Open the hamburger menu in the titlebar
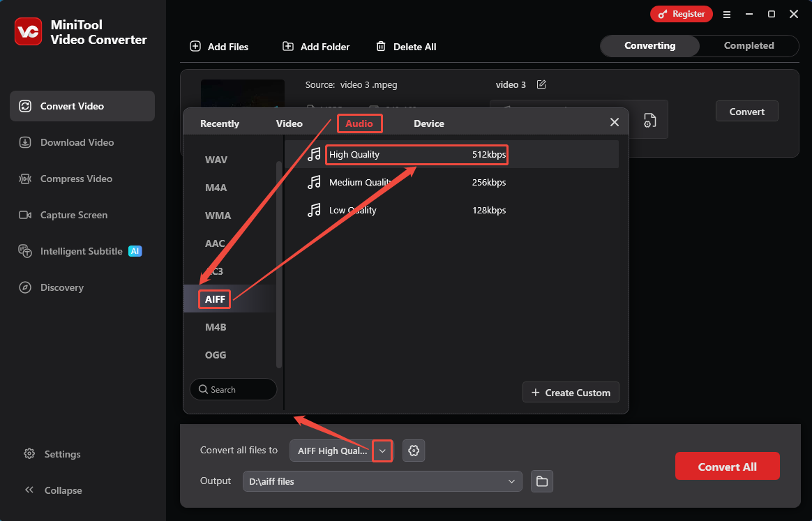Viewport: 812px width, 521px height. tap(727, 14)
